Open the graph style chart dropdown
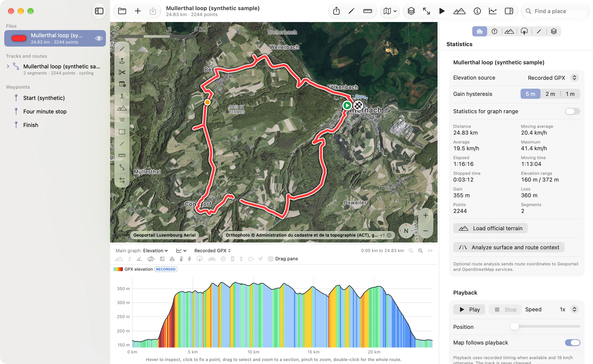Viewport: 593px width, 364px height. (x=181, y=251)
